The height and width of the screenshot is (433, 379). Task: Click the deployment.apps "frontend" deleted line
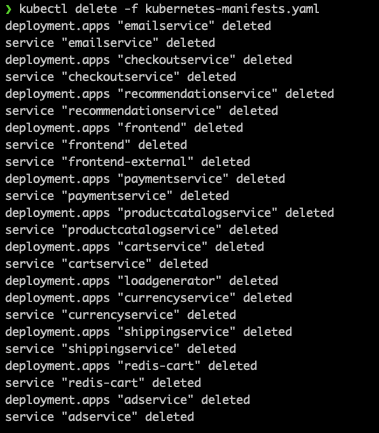point(124,128)
